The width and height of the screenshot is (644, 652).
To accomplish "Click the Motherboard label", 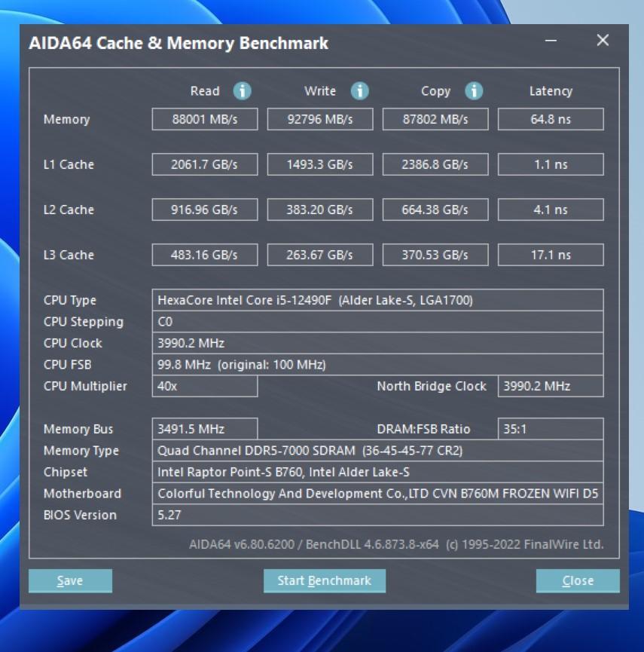I will coord(82,494).
